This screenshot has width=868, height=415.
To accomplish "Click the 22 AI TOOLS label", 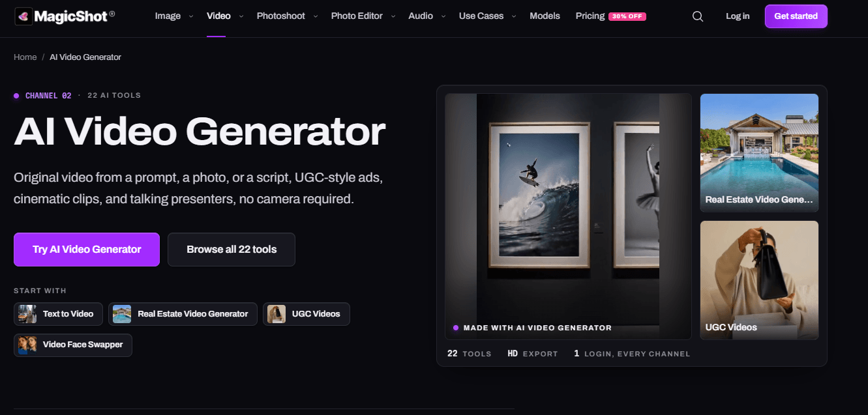I will click(114, 96).
